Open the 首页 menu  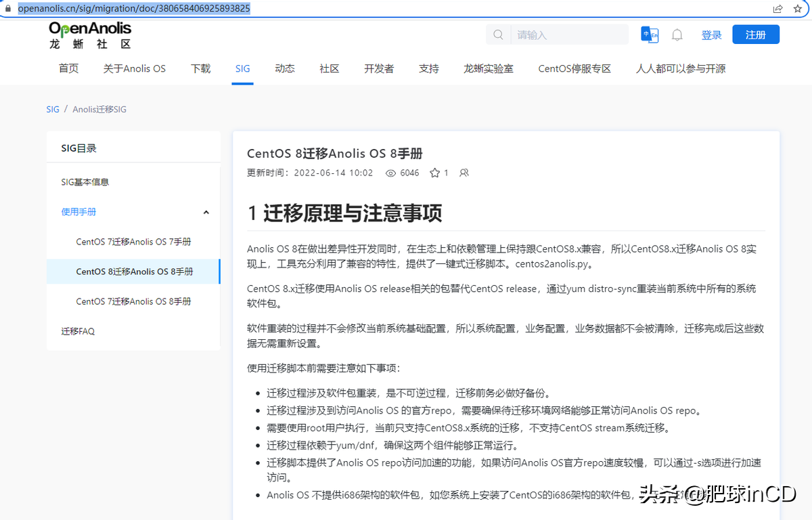point(68,68)
